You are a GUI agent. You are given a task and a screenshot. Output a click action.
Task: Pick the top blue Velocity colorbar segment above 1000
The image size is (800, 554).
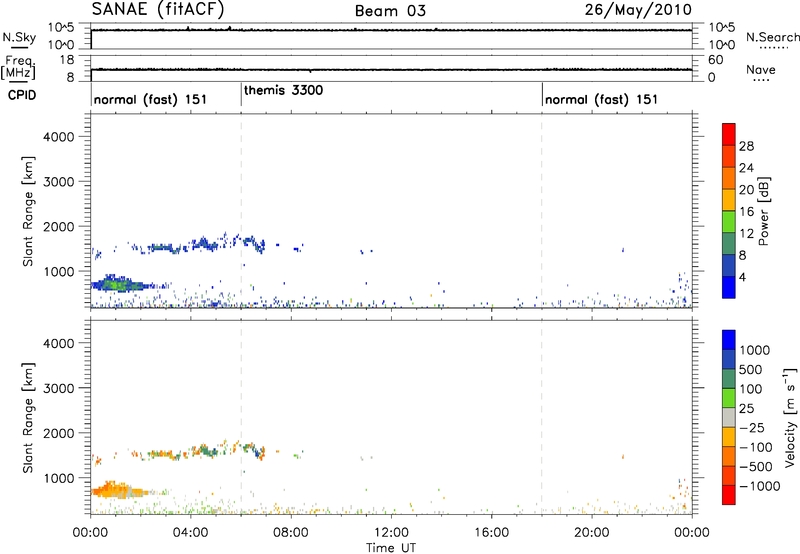pos(729,340)
